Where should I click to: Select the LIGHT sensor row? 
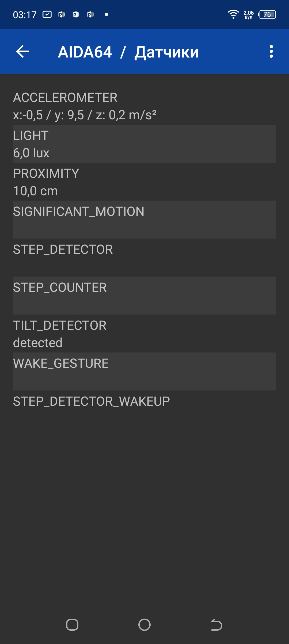coord(144,144)
